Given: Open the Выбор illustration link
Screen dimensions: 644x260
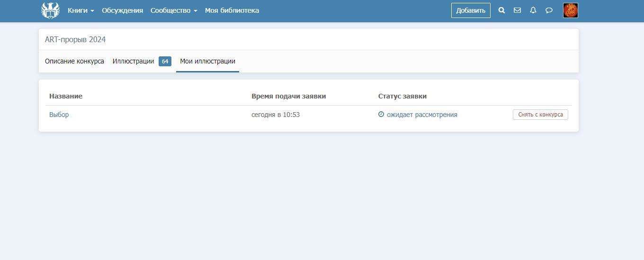Looking at the screenshot, I should (x=59, y=115).
